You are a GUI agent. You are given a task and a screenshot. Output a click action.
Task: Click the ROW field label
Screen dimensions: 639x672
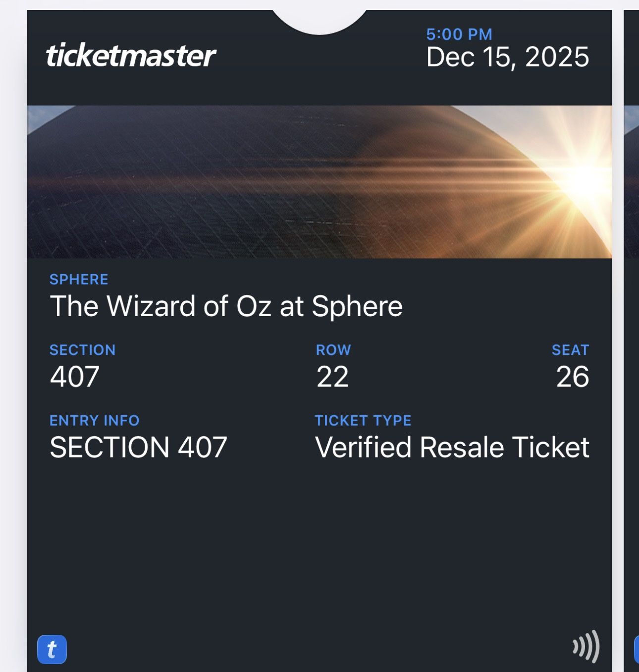pyautogui.click(x=333, y=350)
